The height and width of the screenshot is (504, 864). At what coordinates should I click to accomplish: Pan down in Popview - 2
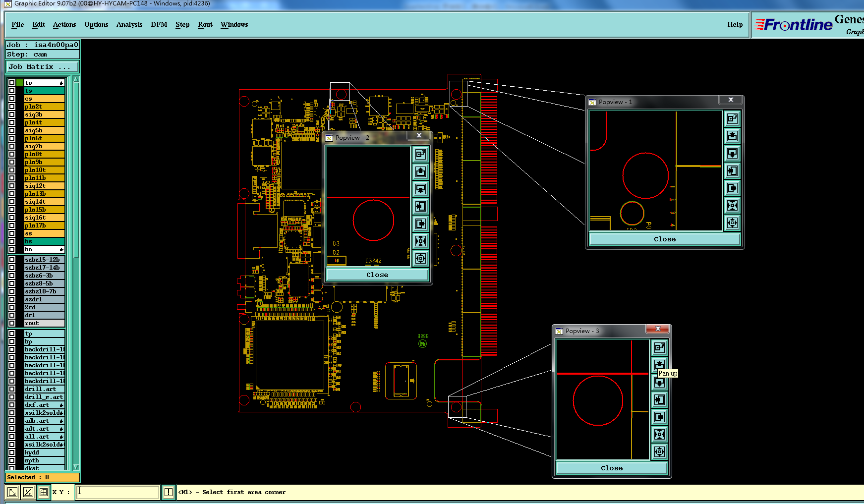(x=420, y=189)
